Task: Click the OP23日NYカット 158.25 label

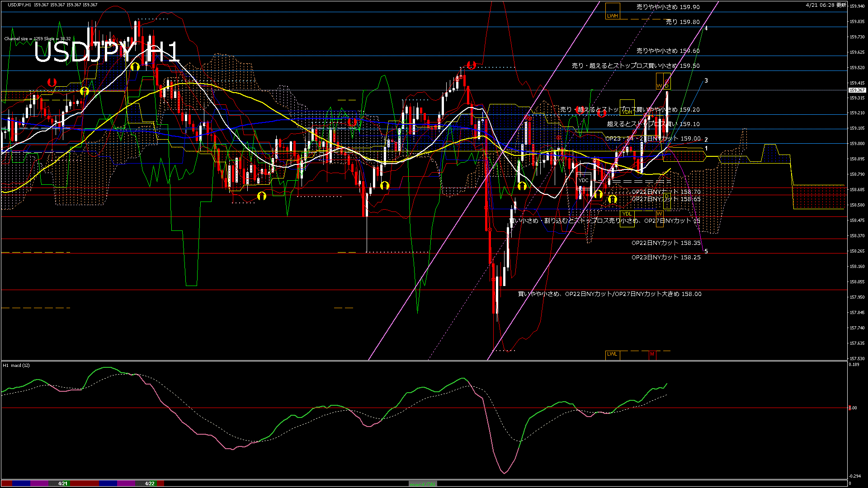Action: (665, 257)
